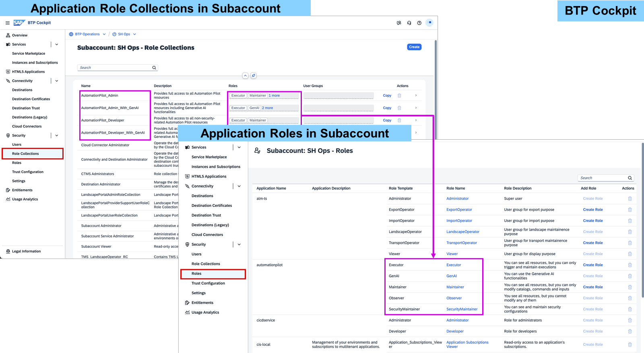
Task: Click the trash icon in the TransportOperator role row
Action: click(x=630, y=243)
